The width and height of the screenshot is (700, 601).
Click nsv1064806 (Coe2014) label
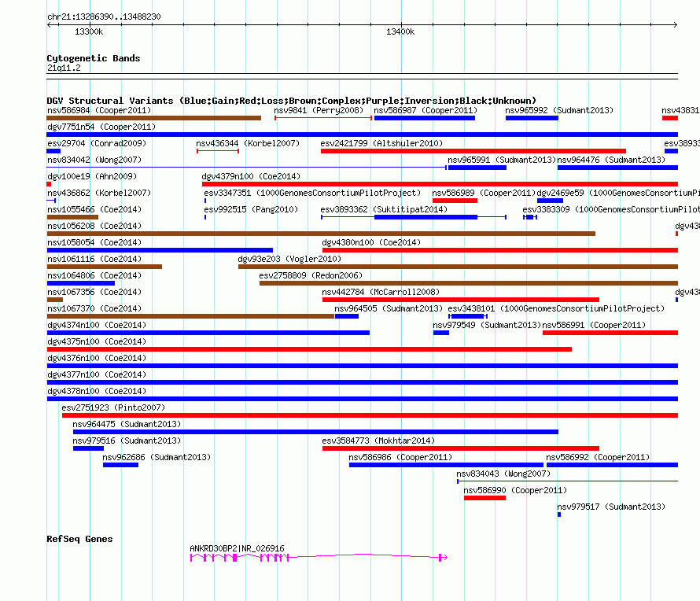(x=94, y=275)
